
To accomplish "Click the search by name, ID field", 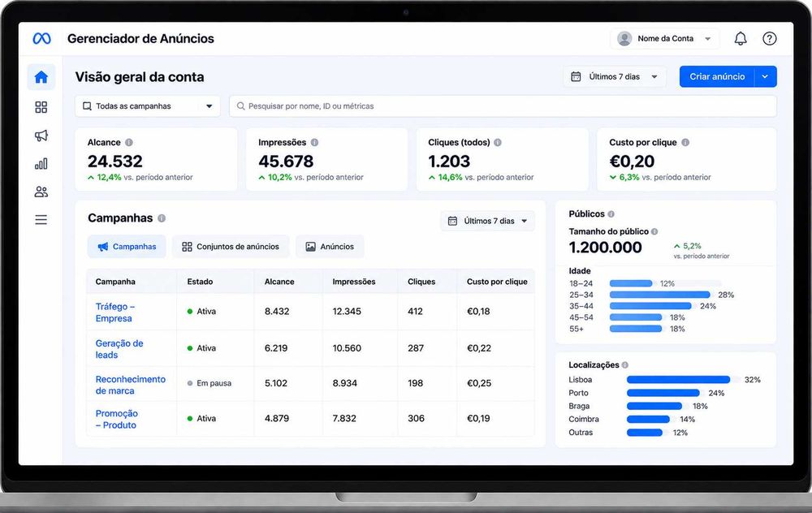I will tap(503, 106).
